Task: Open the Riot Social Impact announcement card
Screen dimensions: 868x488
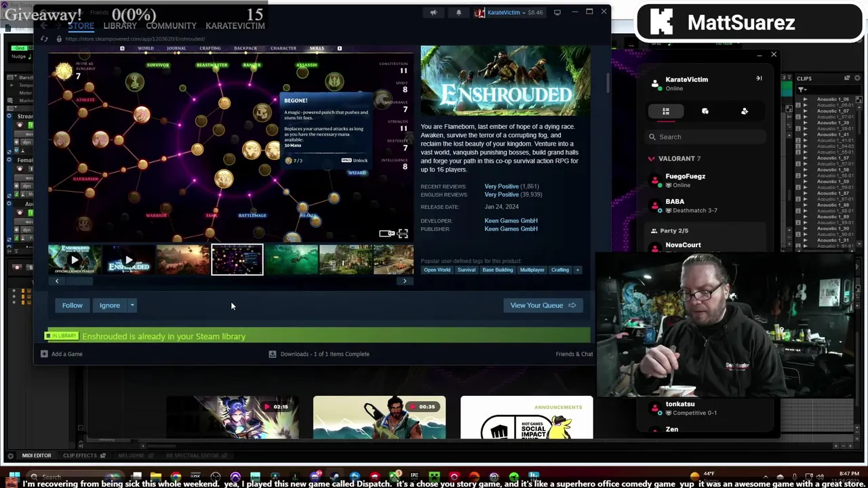Action: pos(527,418)
